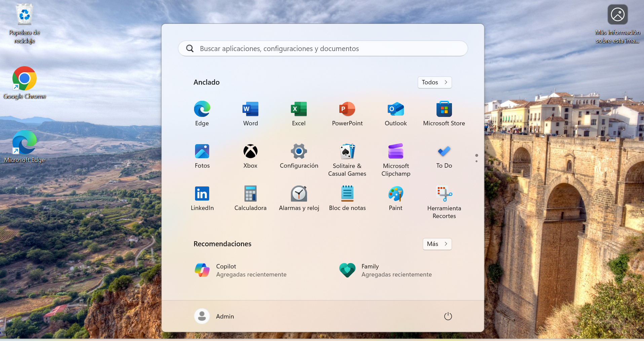Click the power button icon
Viewport: 644px width, 341px height.
click(448, 316)
